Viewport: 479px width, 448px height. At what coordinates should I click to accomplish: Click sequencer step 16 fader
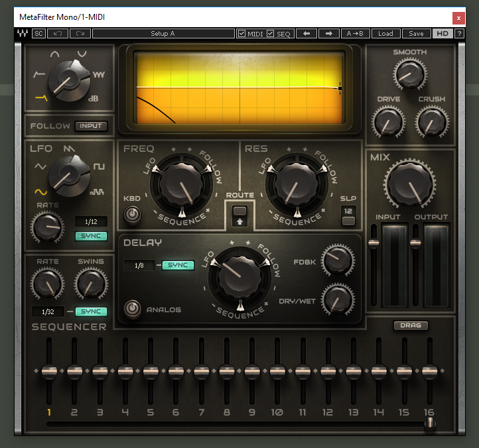pyautogui.click(x=429, y=371)
